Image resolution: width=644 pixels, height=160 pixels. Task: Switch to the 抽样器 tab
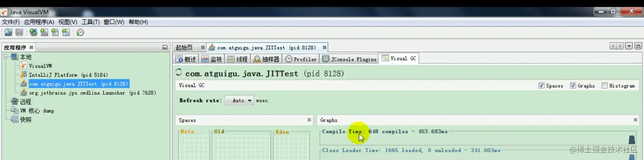pos(267,59)
